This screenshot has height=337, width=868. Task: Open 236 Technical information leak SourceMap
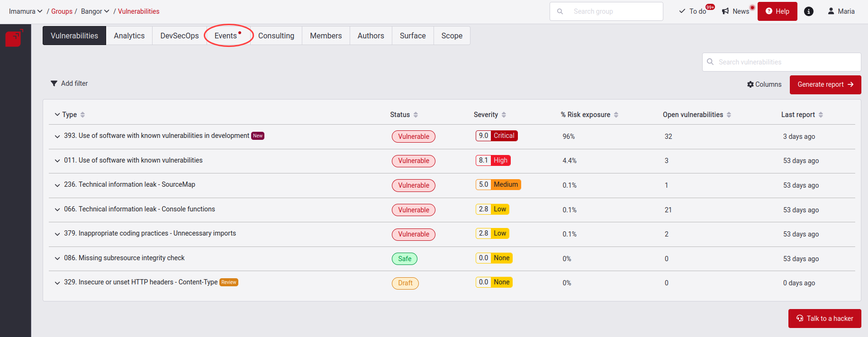(x=129, y=184)
